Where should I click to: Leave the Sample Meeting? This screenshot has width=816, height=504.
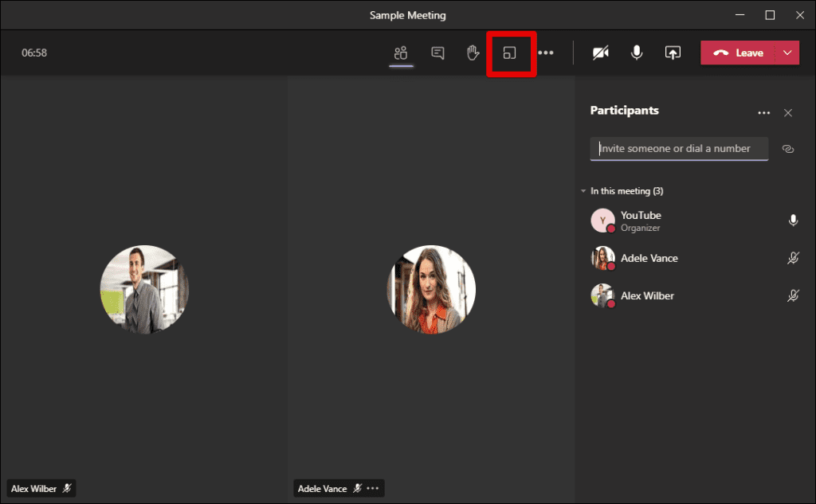738,53
